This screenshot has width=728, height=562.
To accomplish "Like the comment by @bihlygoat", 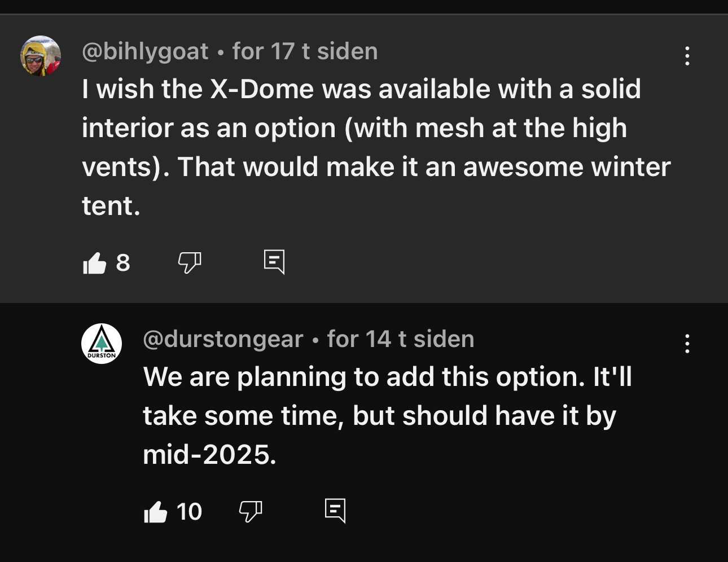I will (95, 263).
